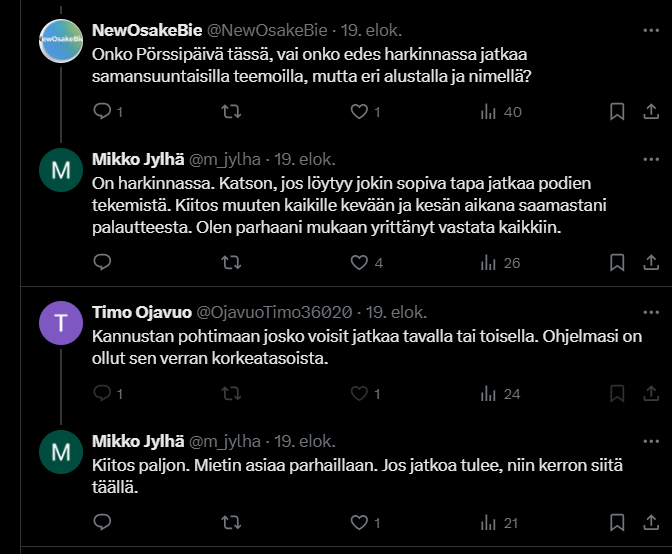The image size is (672, 554).
Task: Open the 19. elok. timestamp on NewOsakeBie's tweet
Action: click(371, 30)
